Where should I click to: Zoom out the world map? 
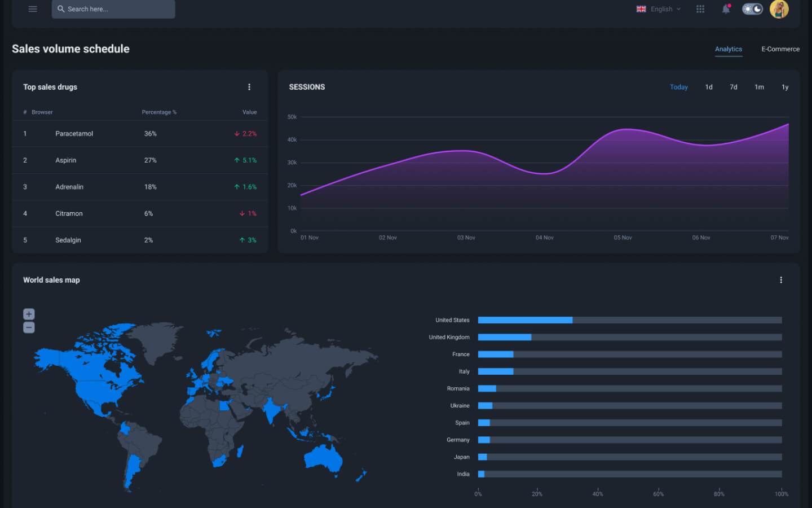click(x=29, y=327)
